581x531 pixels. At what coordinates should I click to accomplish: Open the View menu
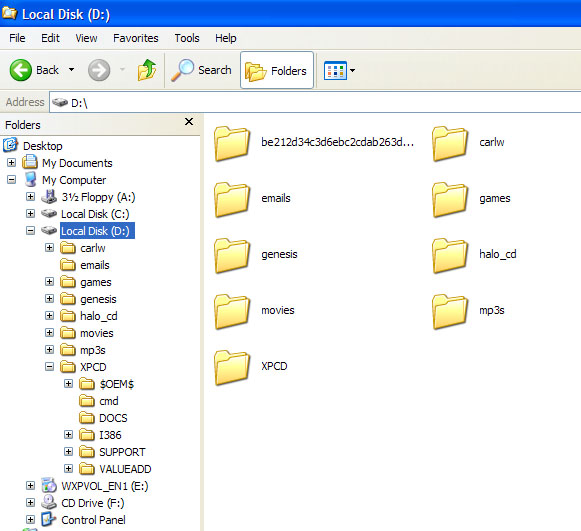86,38
